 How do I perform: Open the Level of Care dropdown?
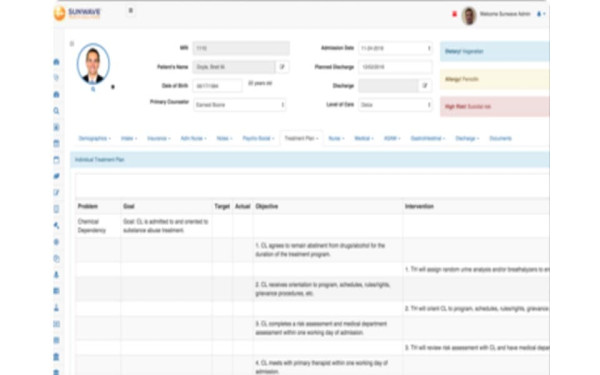pyautogui.click(x=395, y=105)
